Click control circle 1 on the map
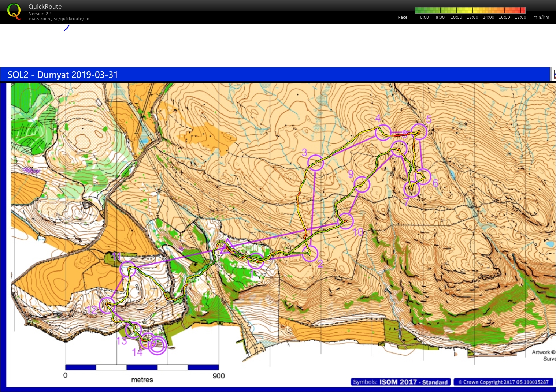556x392 pixels. pos(256,261)
